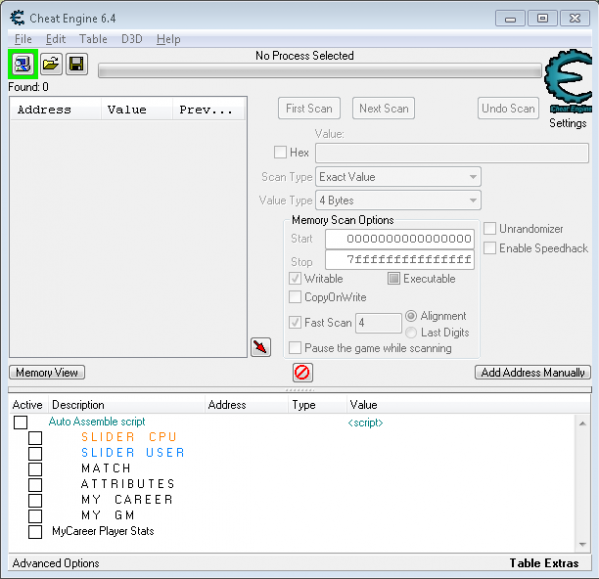Image resolution: width=599 pixels, height=579 pixels.
Task: Activate the MATCH entry checkbox
Action: tap(35, 469)
